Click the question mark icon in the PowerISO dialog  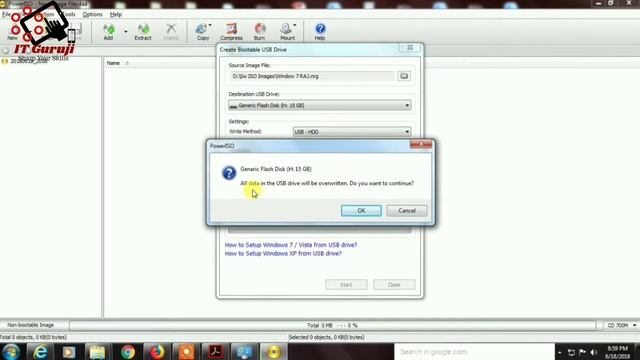pos(229,173)
